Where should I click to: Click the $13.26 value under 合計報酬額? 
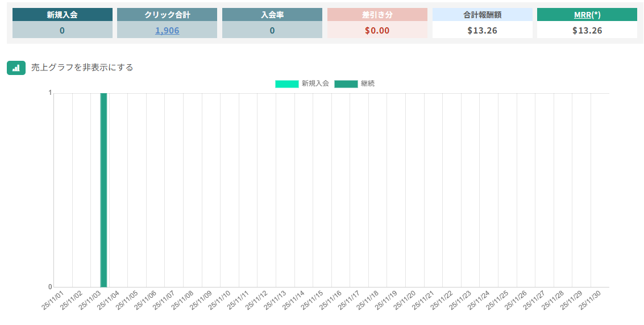pos(482,31)
